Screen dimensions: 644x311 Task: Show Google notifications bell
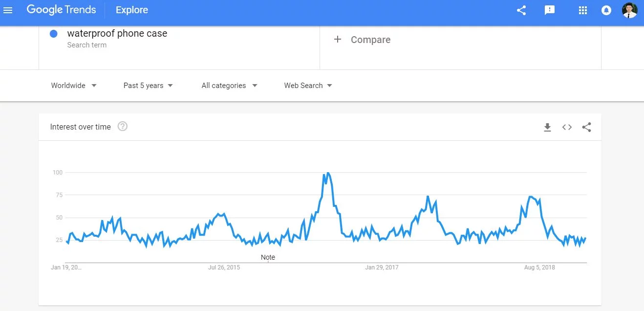pos(606,10)
